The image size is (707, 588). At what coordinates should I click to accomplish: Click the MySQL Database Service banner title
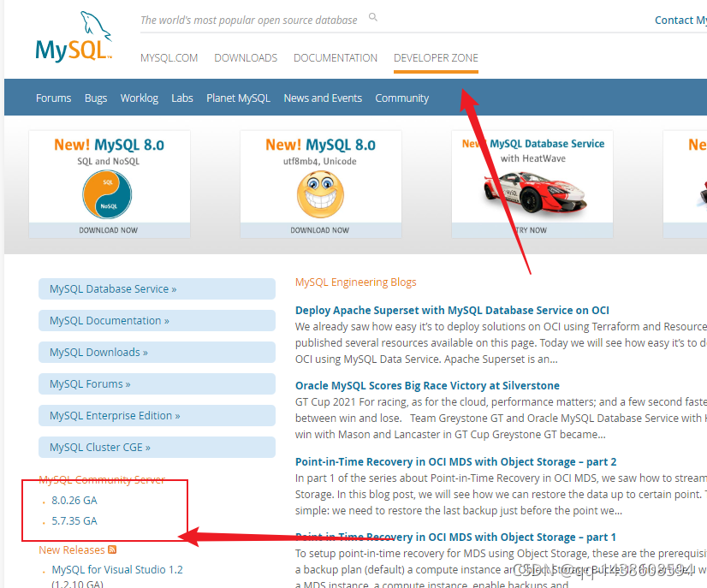tap(533, 144)
